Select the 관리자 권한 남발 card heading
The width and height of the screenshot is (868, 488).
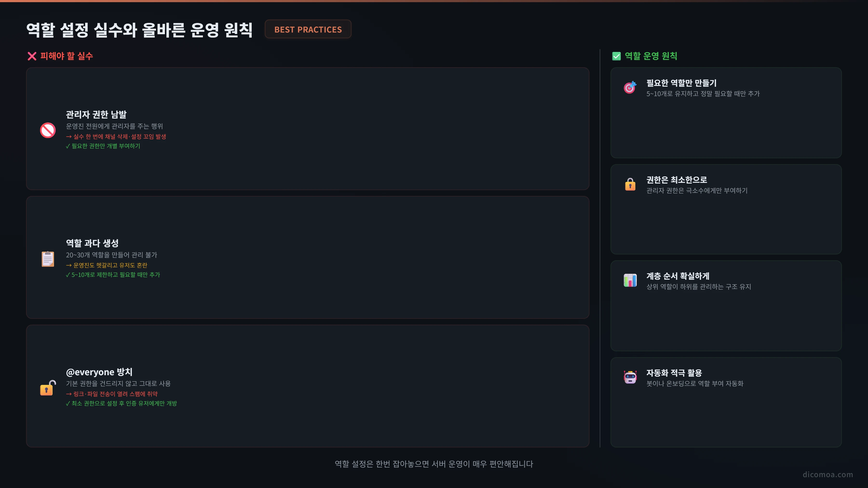pos(96,114)
